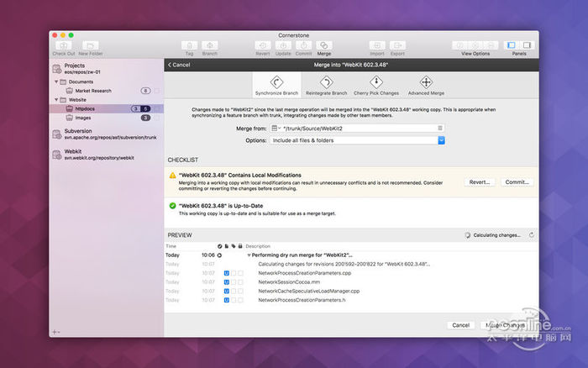Click the Commit… button in checklist
Screen dimensions: 588x368
tap(517, 181)
